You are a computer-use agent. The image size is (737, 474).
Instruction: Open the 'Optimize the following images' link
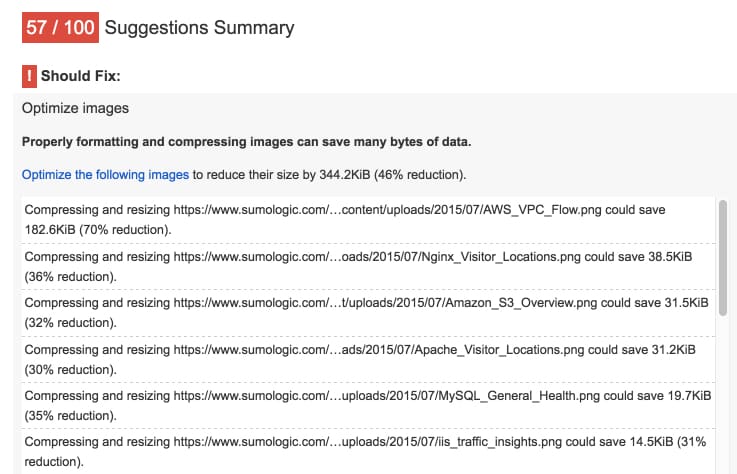click(x=105, y=175)
